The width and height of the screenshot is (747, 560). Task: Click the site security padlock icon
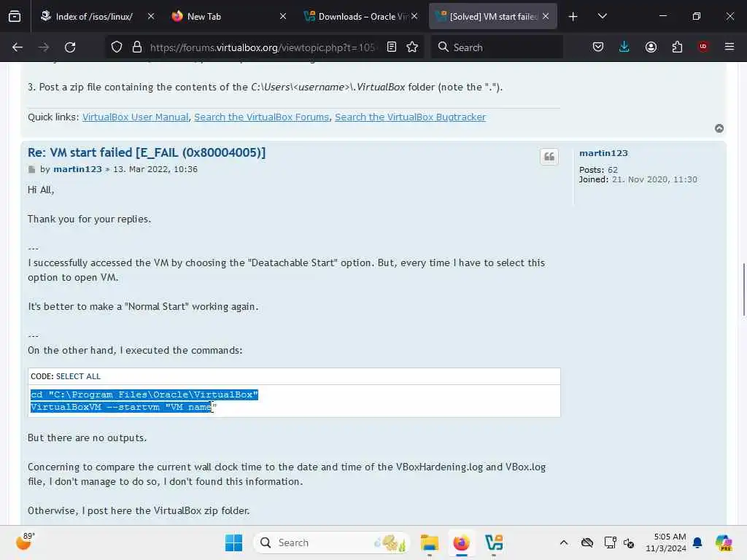click(x=137, y=47)
